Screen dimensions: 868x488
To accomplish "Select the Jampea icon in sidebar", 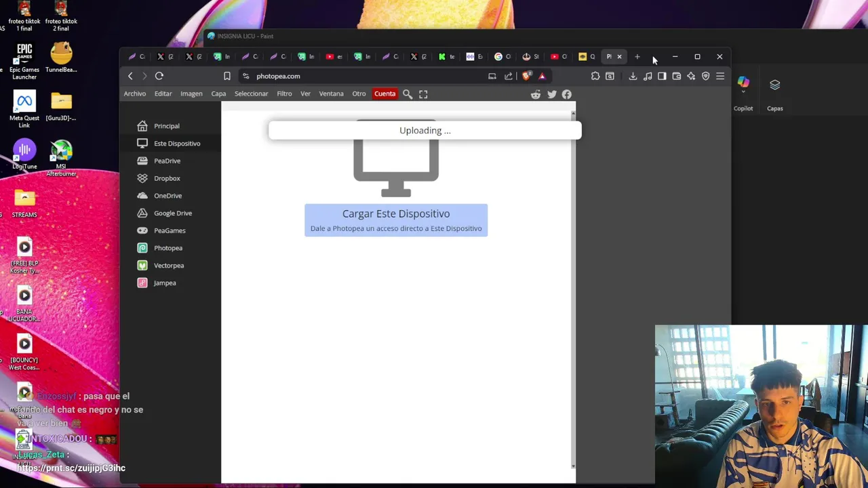I will (142, 283).
